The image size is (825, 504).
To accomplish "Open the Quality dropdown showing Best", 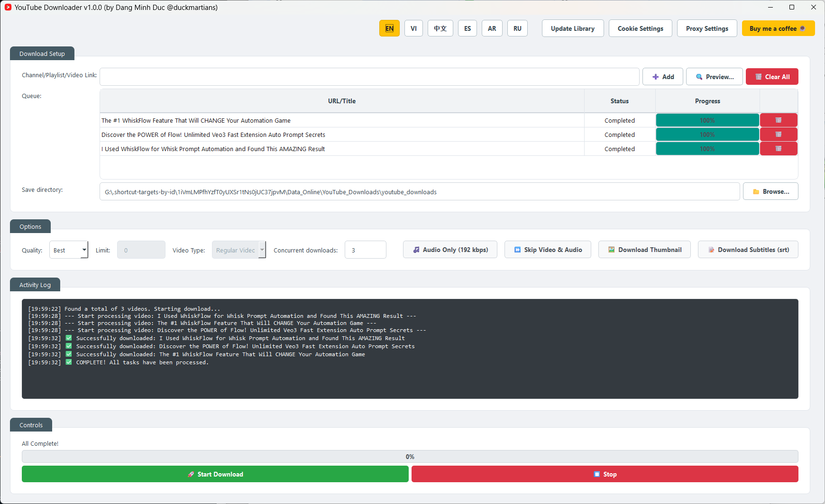I will tap(69, 250).
